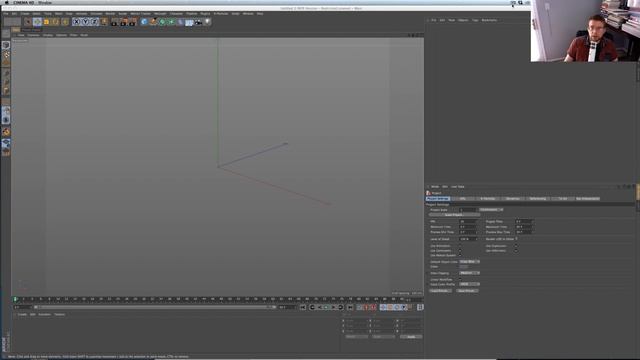Toggle the Y axis lock
Viewport: 640px width, 360px height.
coord(85,22)
